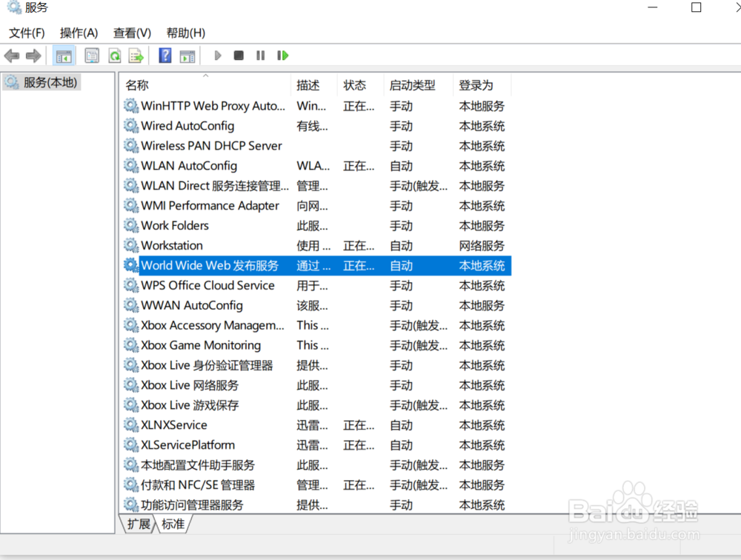Select the Wired AutoConfig service row
Viewport: 741px width, 560px height.
point(317,126)
